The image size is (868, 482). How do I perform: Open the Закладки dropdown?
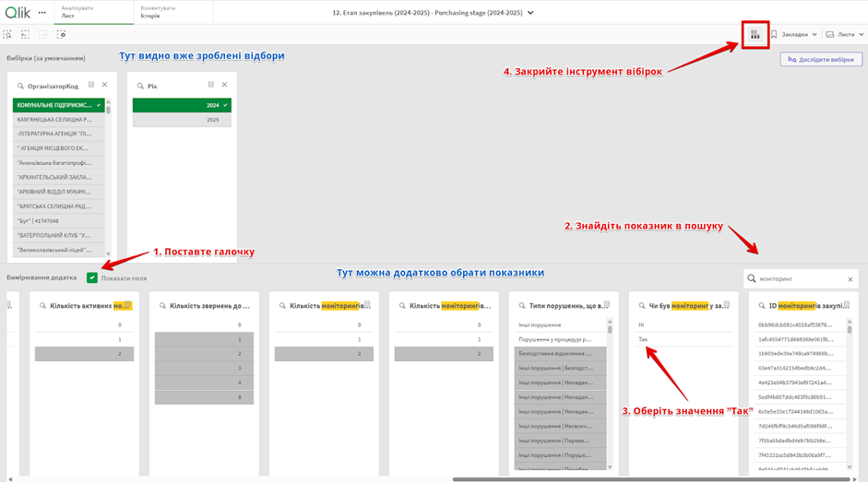pos(794,35)
